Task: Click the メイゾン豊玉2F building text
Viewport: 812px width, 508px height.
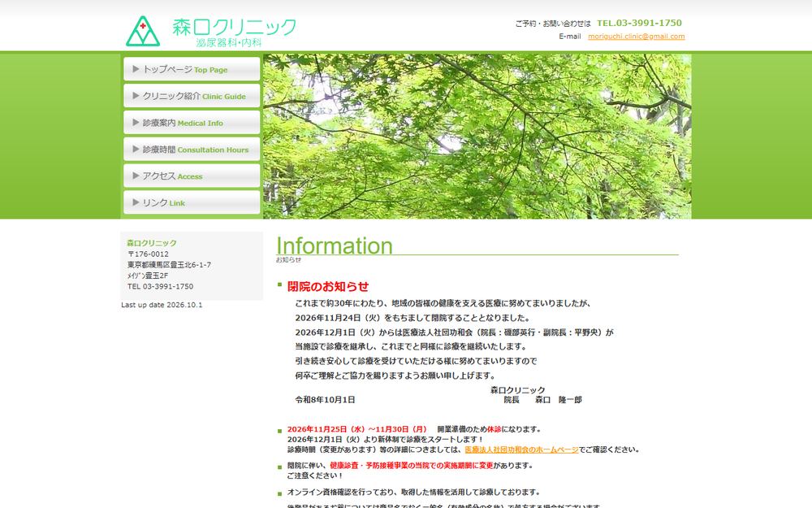Action: point(148,276)
